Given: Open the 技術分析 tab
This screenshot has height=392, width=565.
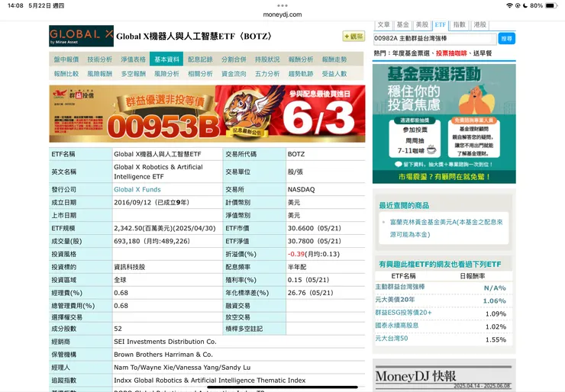Looking at the screenshot, I should (x=99, y=59).
